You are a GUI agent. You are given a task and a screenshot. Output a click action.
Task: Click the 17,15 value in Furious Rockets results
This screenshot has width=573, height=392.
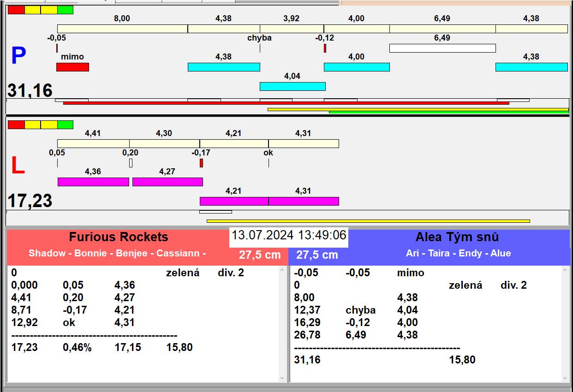tap(128, 347)
